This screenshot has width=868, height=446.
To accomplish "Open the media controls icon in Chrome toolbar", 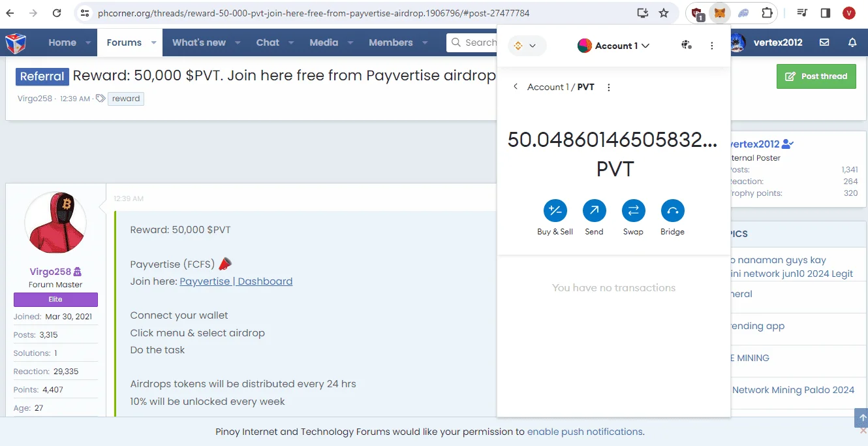I will point(803,13).
